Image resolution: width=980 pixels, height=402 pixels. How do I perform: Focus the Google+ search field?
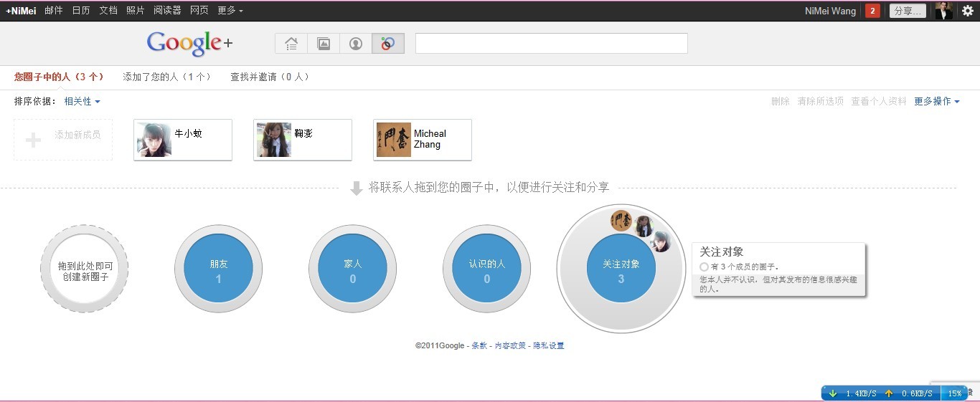pyautogui.click(x=552, y=44)
